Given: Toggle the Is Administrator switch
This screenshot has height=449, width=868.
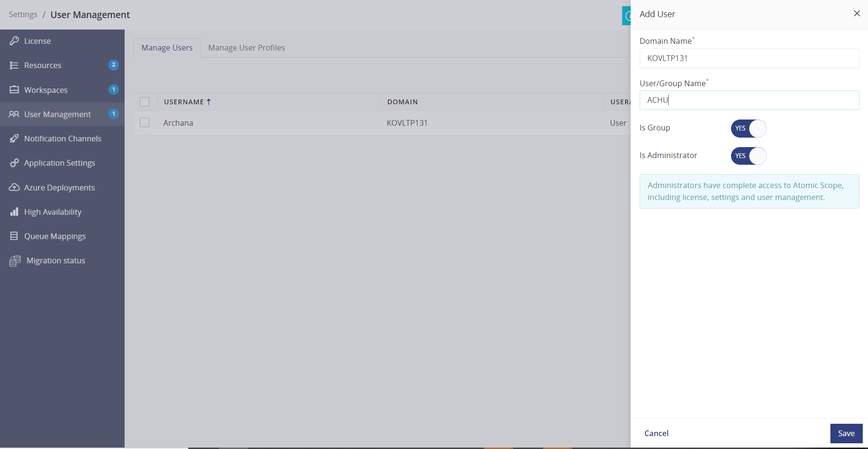Looking at the screenshot, I should pyautogui.click(x=749, y=156).
